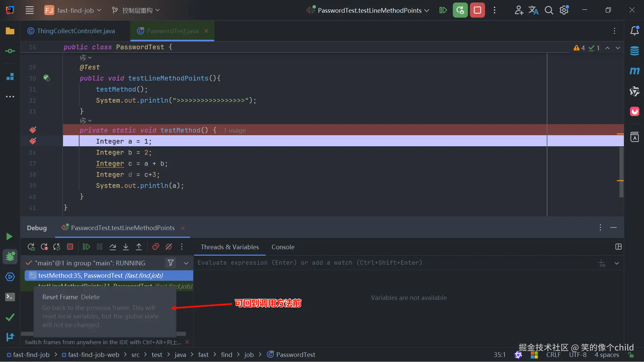
Task: Stop debugging with the red square in Debug toolbar
Action: coord(70,247)
